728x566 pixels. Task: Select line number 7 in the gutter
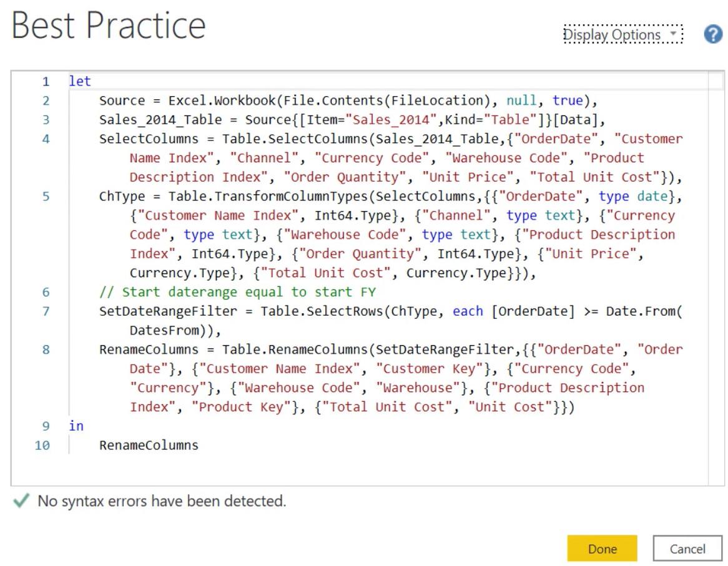(x=46, y=311)
